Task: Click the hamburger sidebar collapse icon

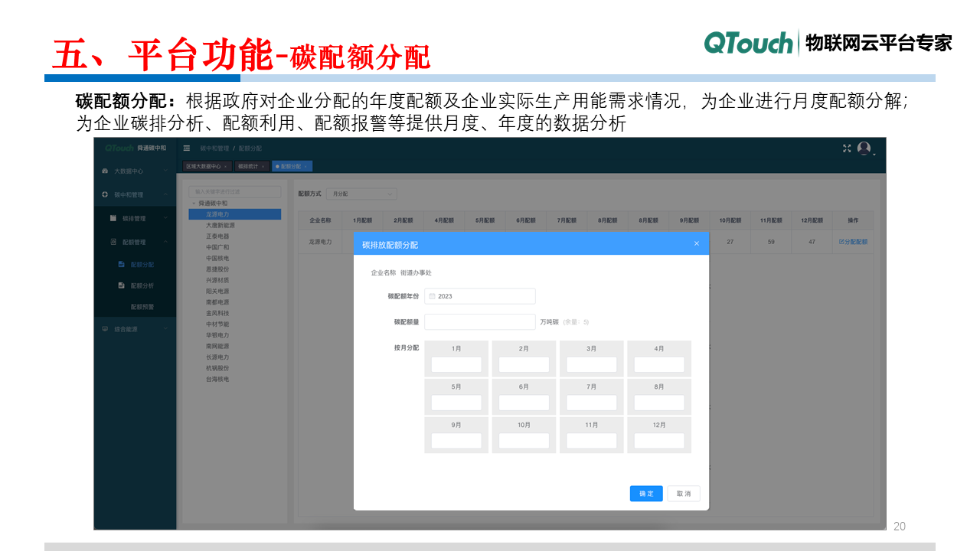Action: pyautogui.click(x=187, y=148)
